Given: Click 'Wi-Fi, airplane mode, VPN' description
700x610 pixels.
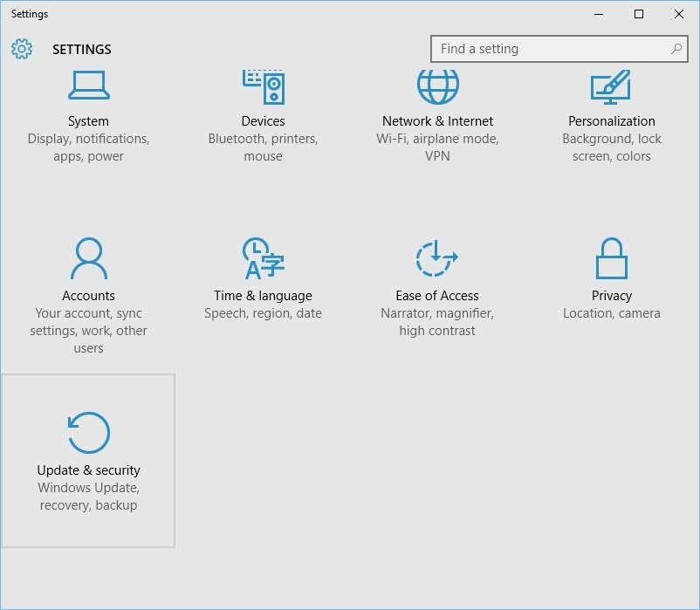Looking at the screenshot, I should (x=437, y=147).
